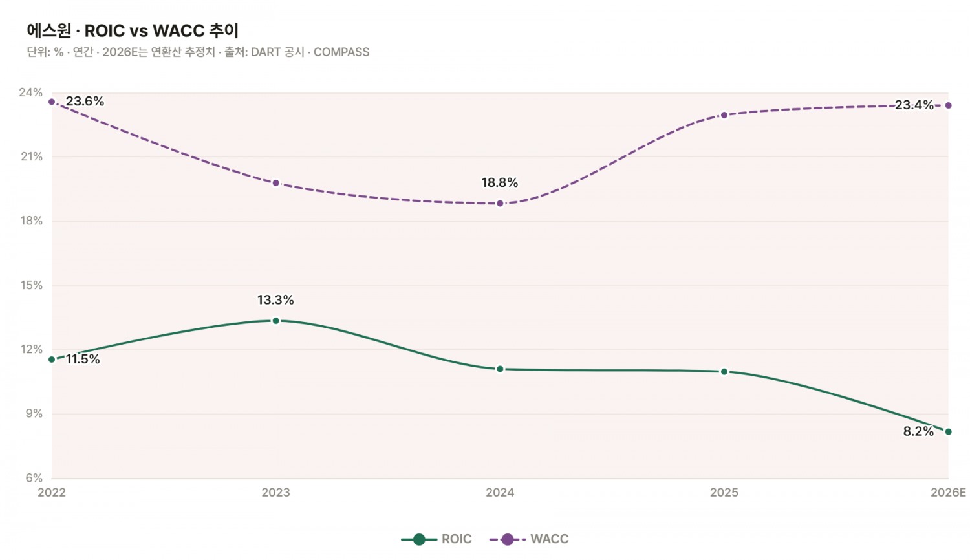Select the 2023 ROIC peak at 13.3%
The height and width of the screenshot is (560, 970).
point(276,321)
